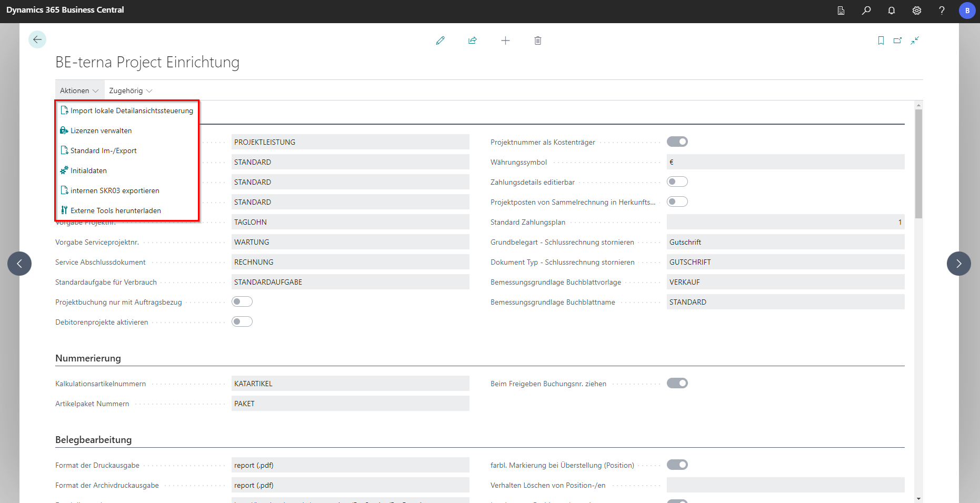
Task: Go to next record with right chevron
Action: [958, 264]
